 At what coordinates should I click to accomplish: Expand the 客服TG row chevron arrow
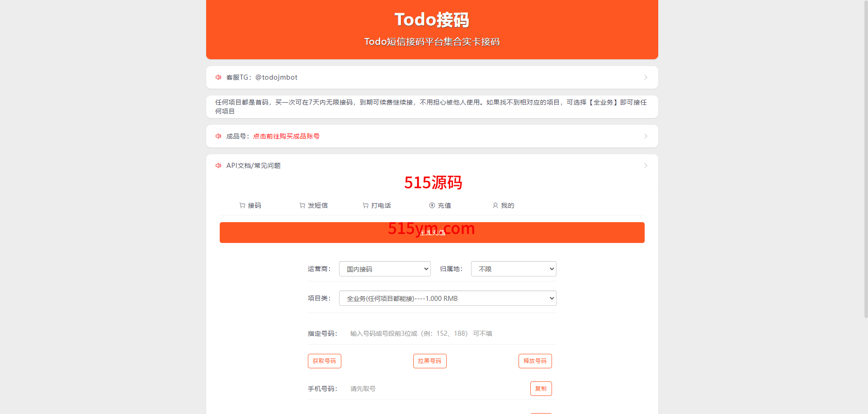click(646, 77)
